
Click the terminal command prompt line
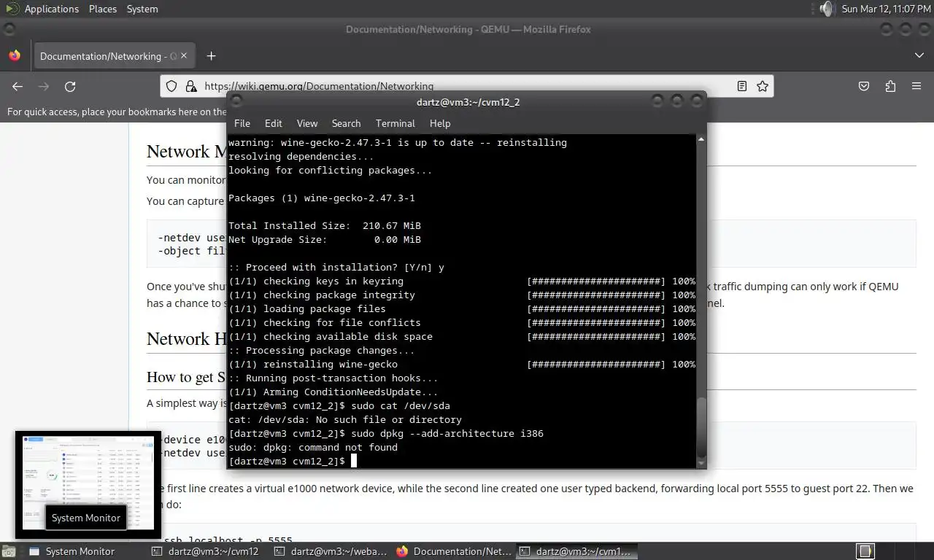coord(292,461)
